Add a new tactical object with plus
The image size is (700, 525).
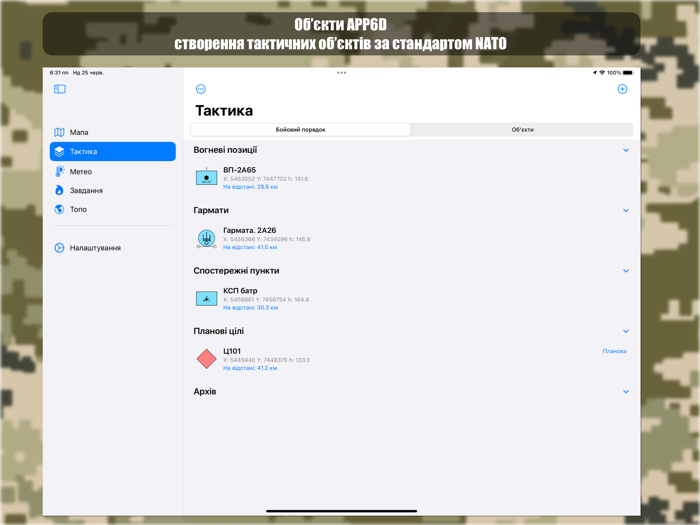622,89
